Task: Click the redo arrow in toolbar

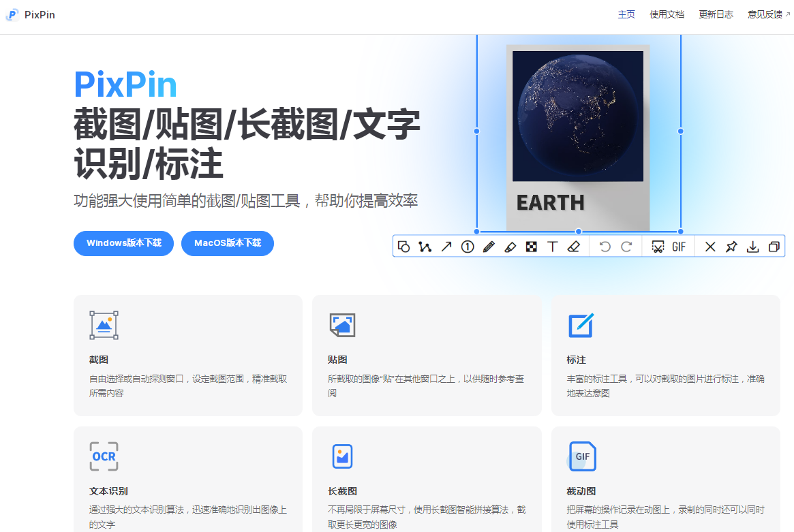Action: click(626, 247)
